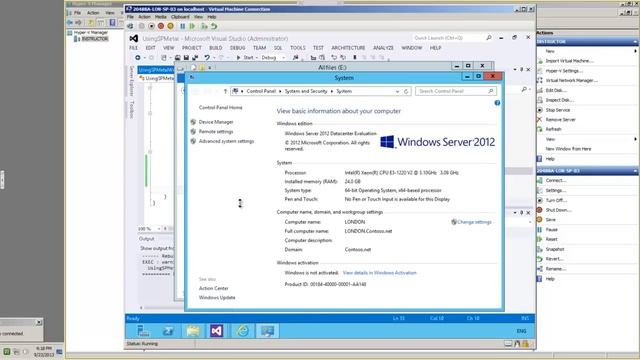This screenshot has width=640, height=360.
Task: Click Snapshot icon in VM Connection toolbar
Action: click(x=204, y=26)
